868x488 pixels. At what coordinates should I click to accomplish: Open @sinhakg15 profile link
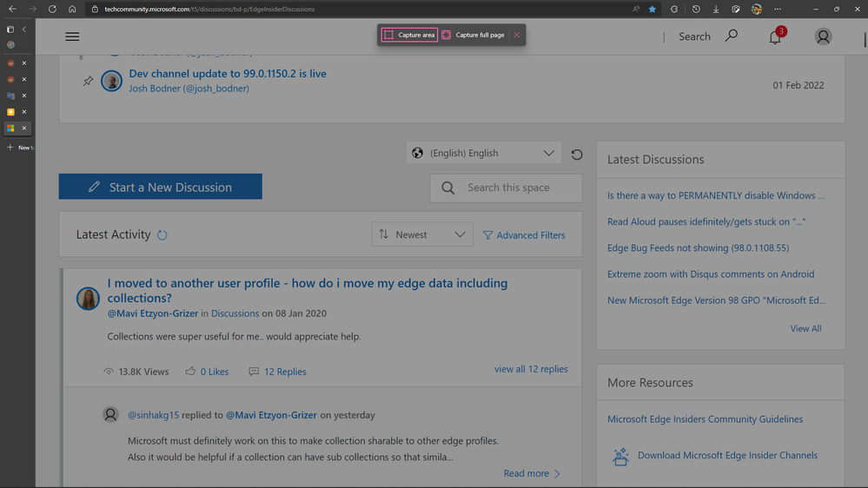point(153,415)
